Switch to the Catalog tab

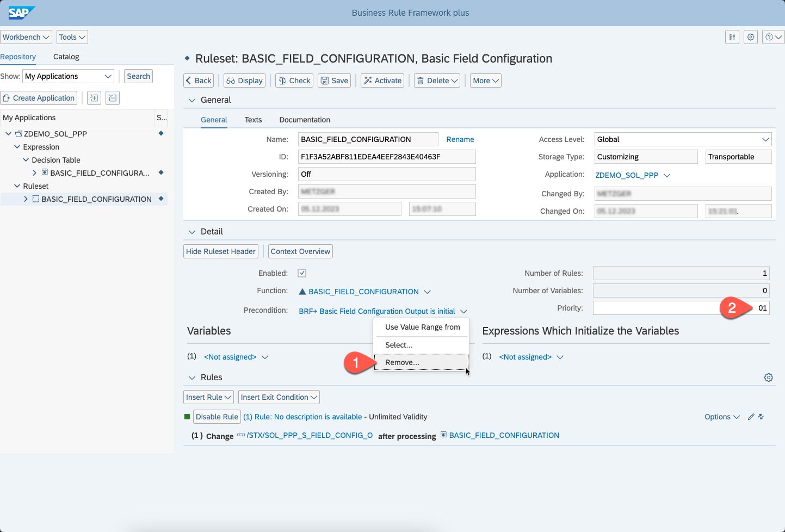click(x=66, y=57)
